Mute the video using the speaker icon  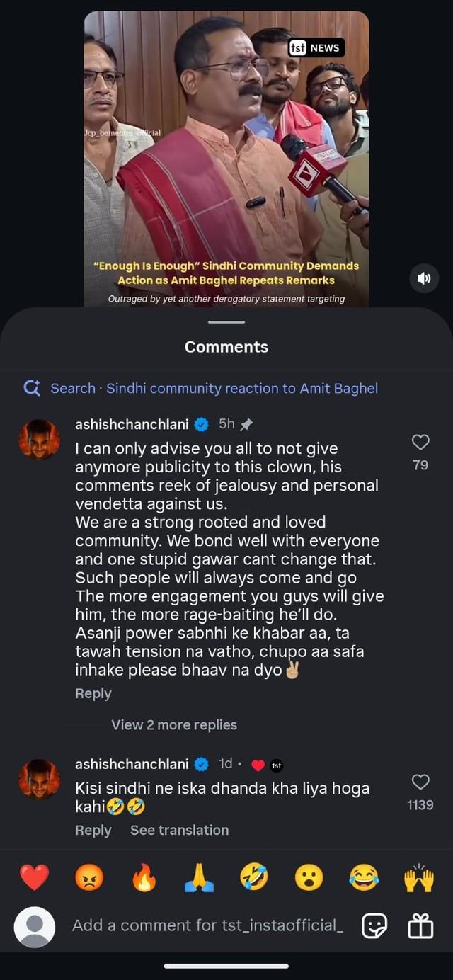tap(424, 278)
